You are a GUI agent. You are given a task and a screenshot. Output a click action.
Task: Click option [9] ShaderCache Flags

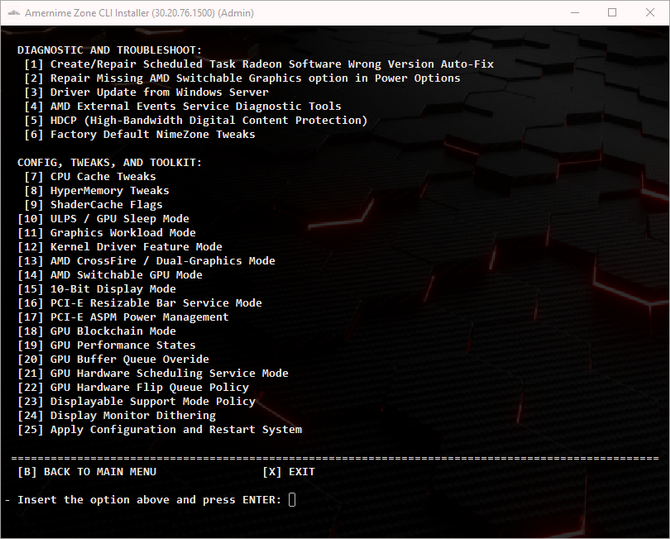point(94,205)
